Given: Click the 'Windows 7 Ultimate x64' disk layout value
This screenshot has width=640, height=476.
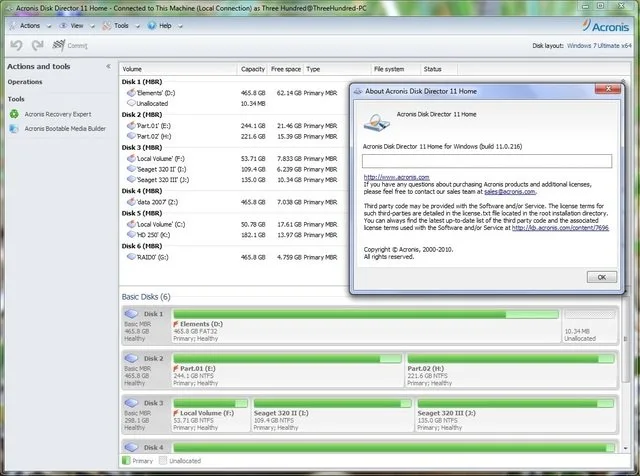Looking at the screenshot, I should coord(599,46).
